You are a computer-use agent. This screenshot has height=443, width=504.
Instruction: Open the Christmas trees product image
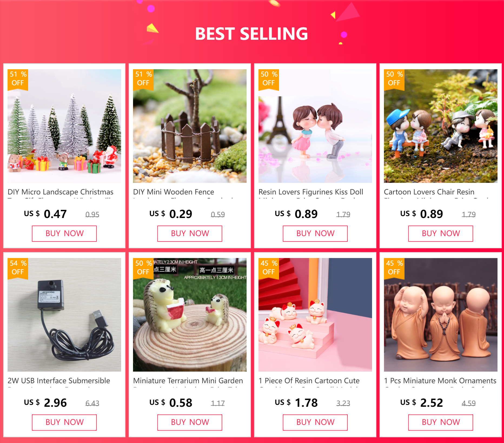tap(64, 126)
